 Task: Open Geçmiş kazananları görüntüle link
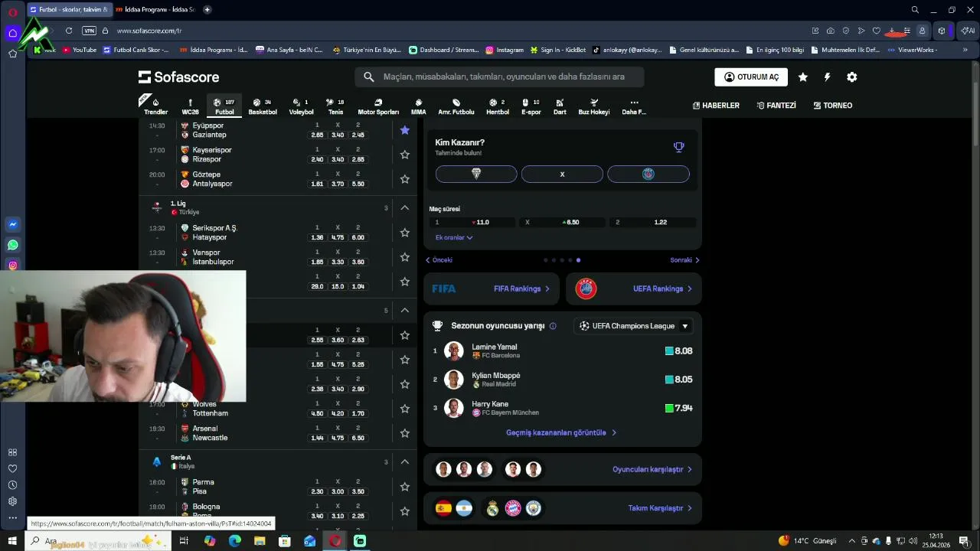tap(561, 432)
